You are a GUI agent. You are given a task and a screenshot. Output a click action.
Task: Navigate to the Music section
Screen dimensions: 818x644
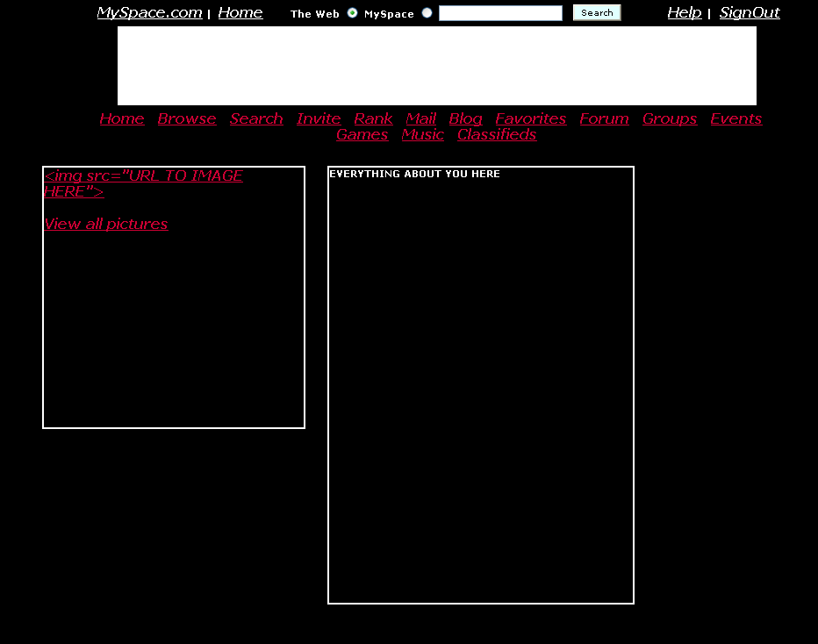(422, 134)
